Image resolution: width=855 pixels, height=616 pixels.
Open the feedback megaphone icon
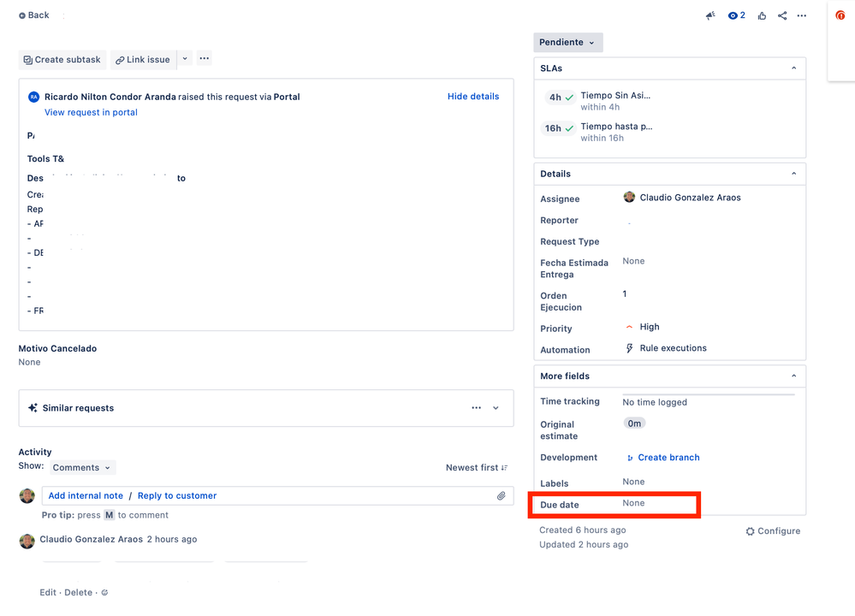point(710,15)
